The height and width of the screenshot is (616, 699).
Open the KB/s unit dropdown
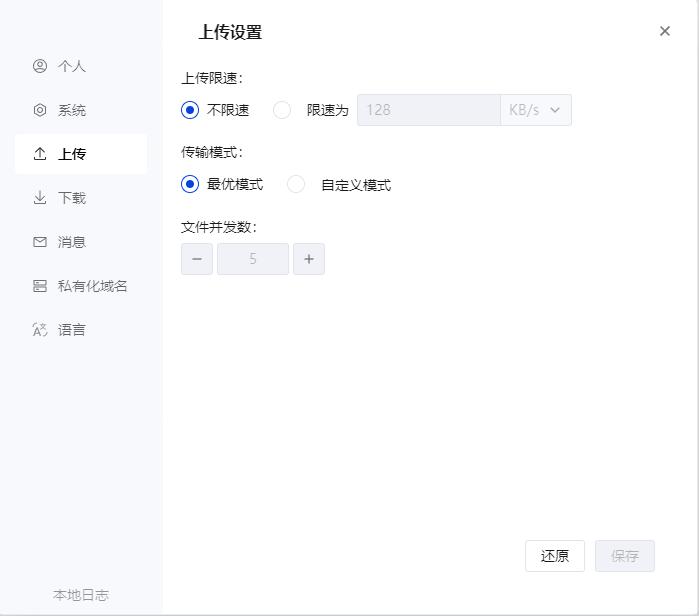[x=536, y=110]
